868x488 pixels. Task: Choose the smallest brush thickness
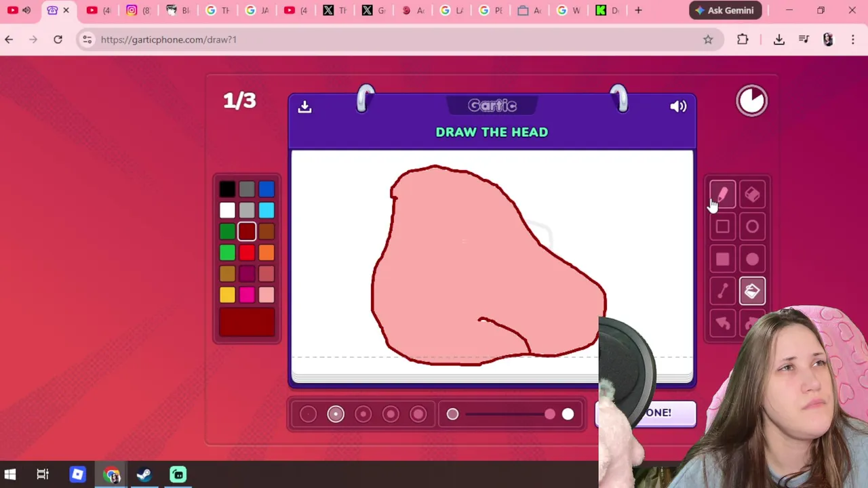pyautogui.click(x=308, y=414)
